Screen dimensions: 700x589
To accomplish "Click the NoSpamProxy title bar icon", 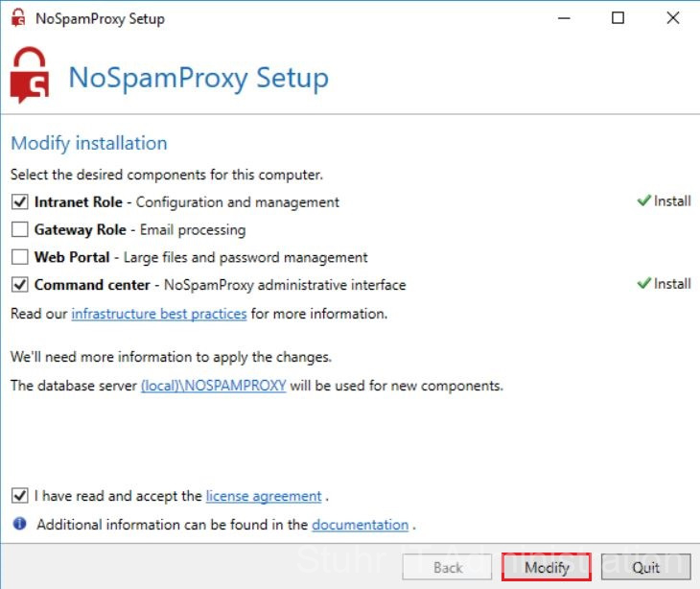I will point(18,18).
